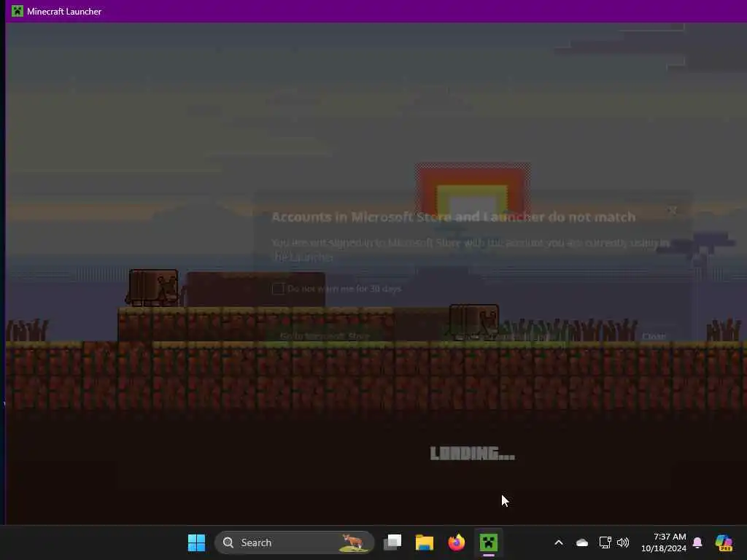Open the Copilot preview icon in the taskbar
The image size is (747, 560).
pyautogui.click(x=724, y=542)
